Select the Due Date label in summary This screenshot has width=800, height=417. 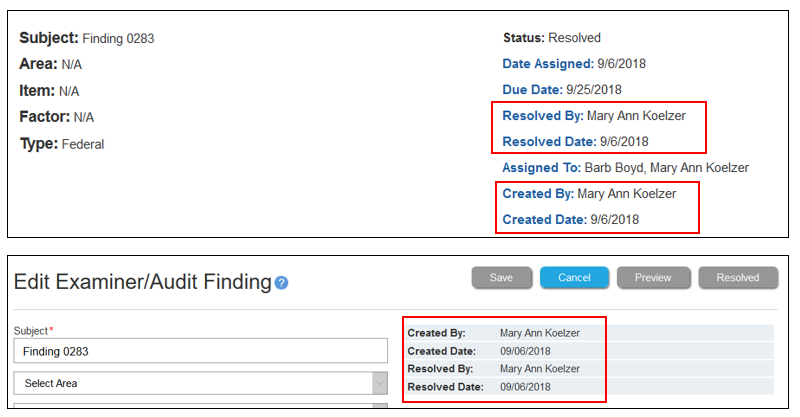532,90
